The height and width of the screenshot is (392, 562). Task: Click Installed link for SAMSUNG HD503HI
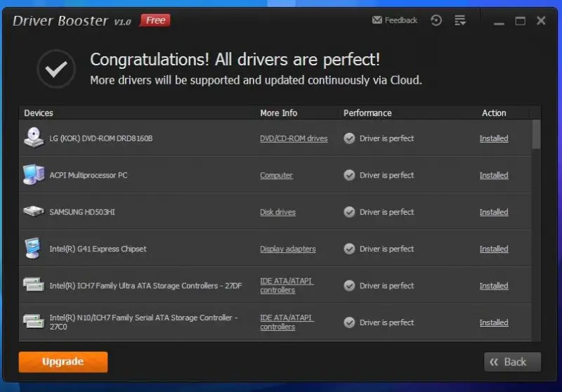494,212
